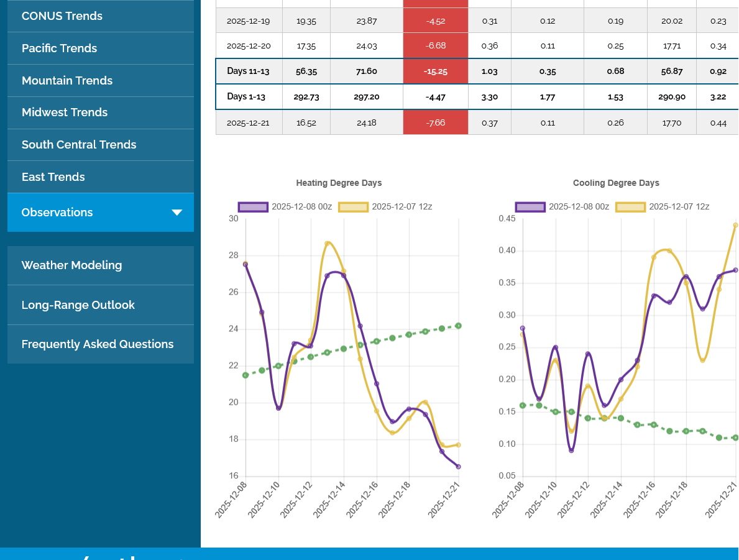Click the Heating Degree Days chart title
This screenshot has height=560, width=739.
(339, 183)
